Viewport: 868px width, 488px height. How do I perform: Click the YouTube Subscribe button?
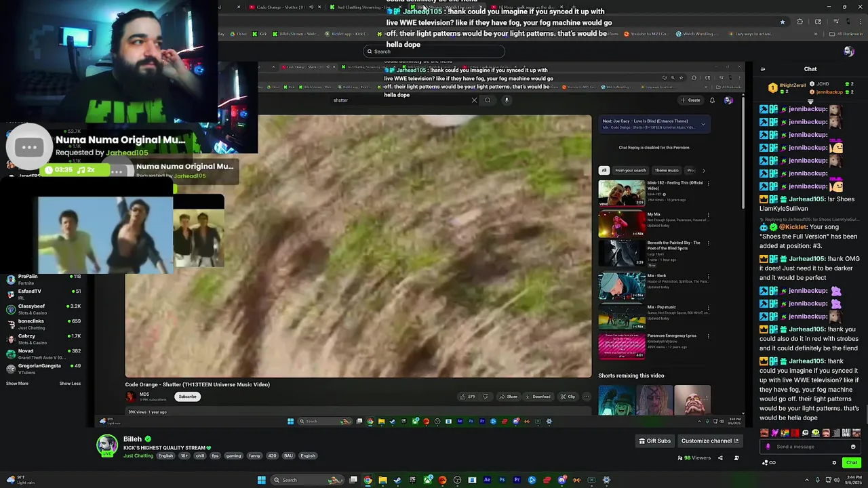[188, 396]
